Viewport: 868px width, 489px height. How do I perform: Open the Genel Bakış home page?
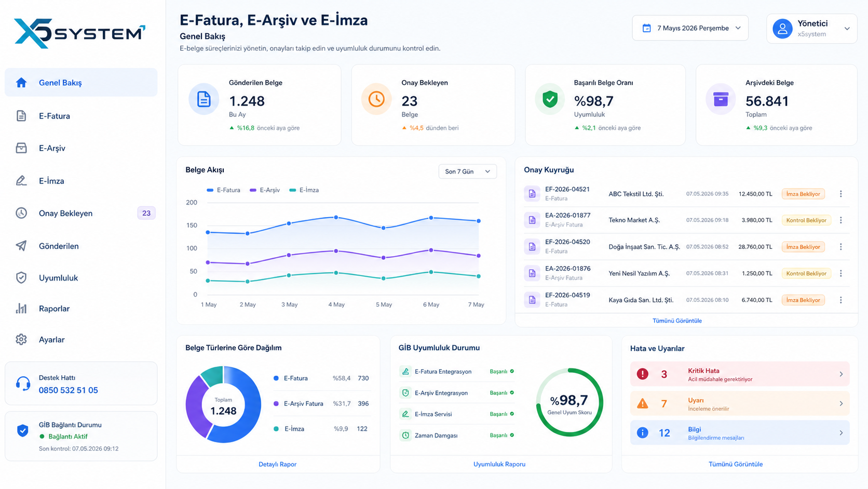pos(81,83)
